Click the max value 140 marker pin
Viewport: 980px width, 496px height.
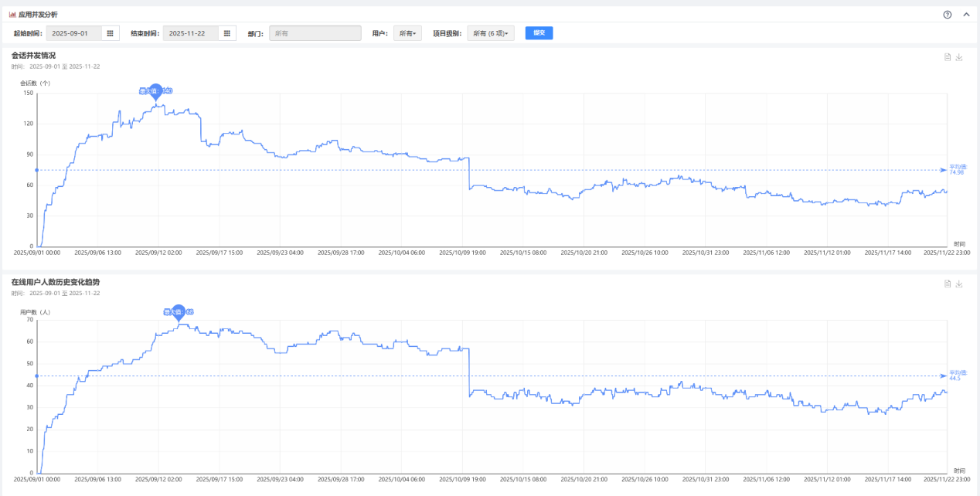(x=155, y=90)
